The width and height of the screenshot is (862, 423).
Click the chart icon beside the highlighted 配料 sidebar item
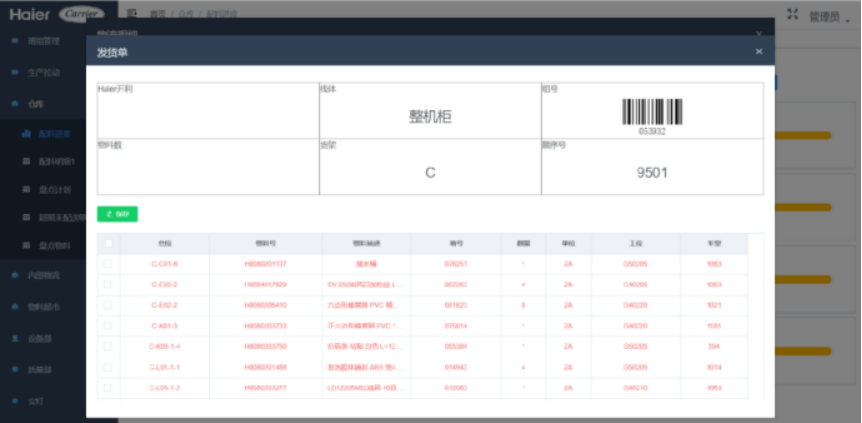coord(27,133)
